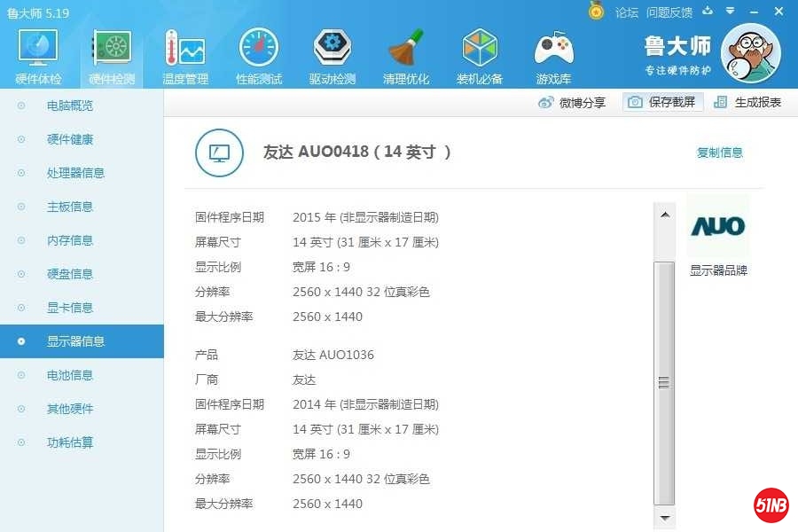Open 清理优化 cleanup broom icon
Image resolution: width=798 pixels, height=532 pixels.
tap(405, 56)
